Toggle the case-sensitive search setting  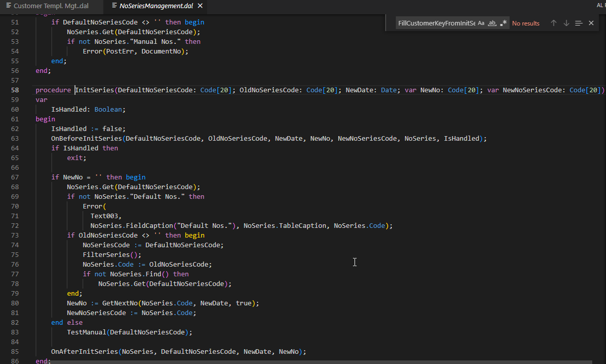coord(481,23)
